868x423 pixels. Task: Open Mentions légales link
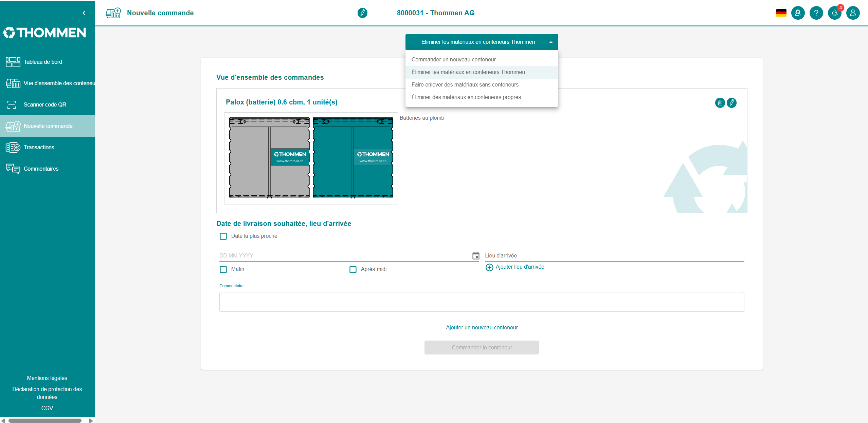[47, 378]
